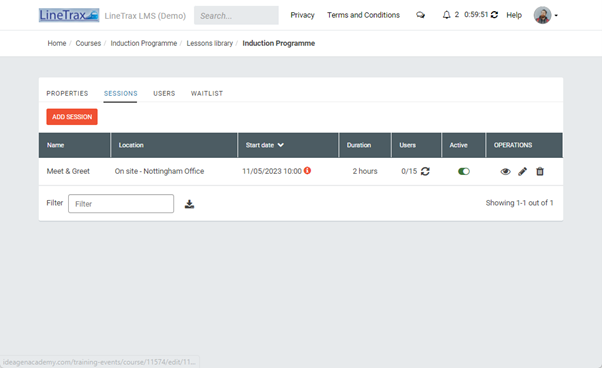Open the Users tab

pos(164,93)
